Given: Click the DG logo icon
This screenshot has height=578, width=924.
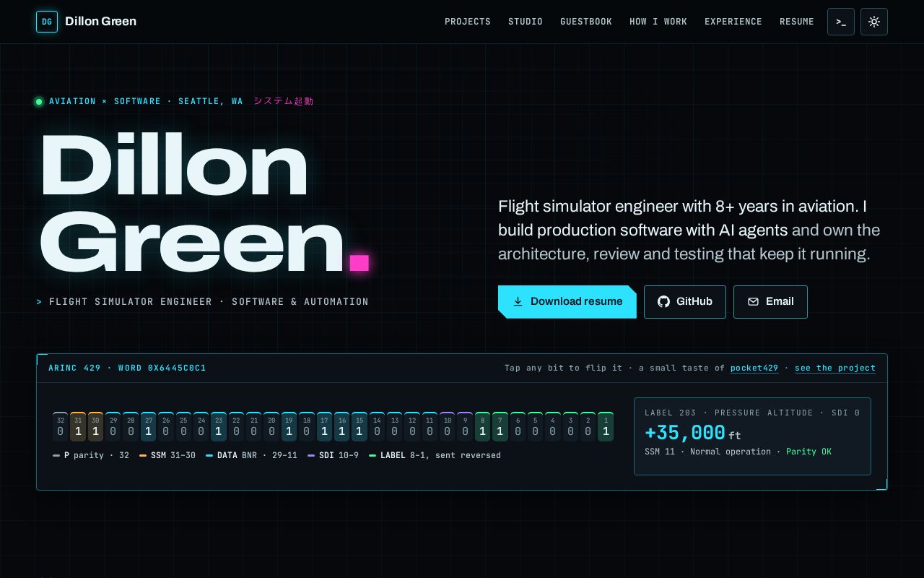Looking at the screenshot, I should point(47,22).
